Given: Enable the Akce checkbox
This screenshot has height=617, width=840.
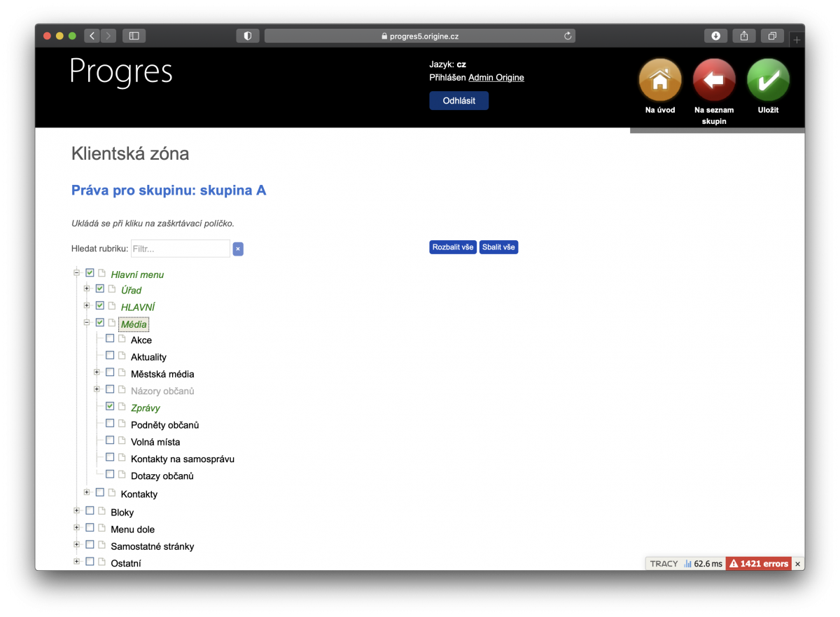Looking at the screenshot, I should (x=110, y=338).
